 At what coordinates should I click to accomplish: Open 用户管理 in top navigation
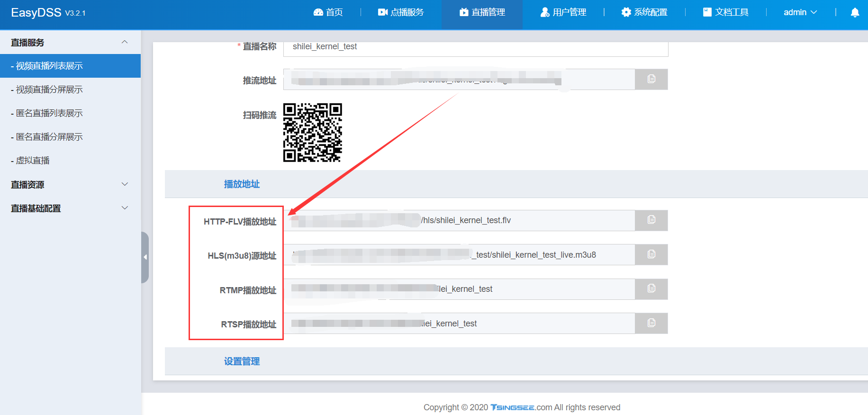563,12
